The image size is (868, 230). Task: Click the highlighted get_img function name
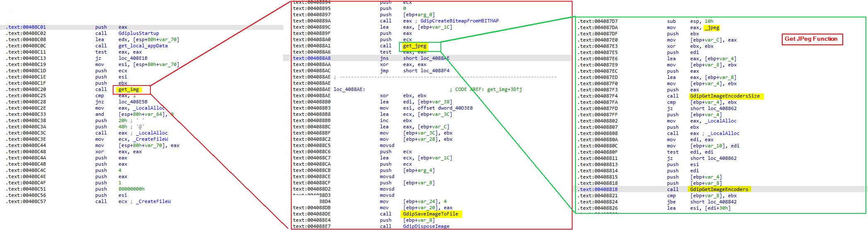129,89
